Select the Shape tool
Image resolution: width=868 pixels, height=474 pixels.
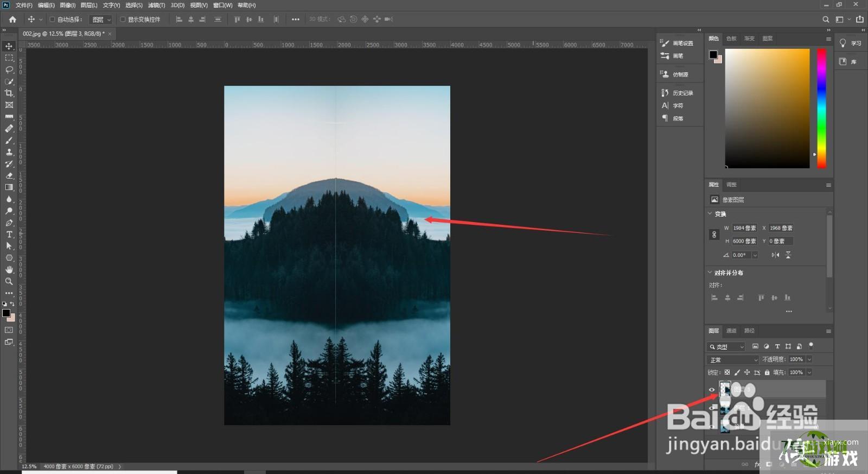point(9,258)
